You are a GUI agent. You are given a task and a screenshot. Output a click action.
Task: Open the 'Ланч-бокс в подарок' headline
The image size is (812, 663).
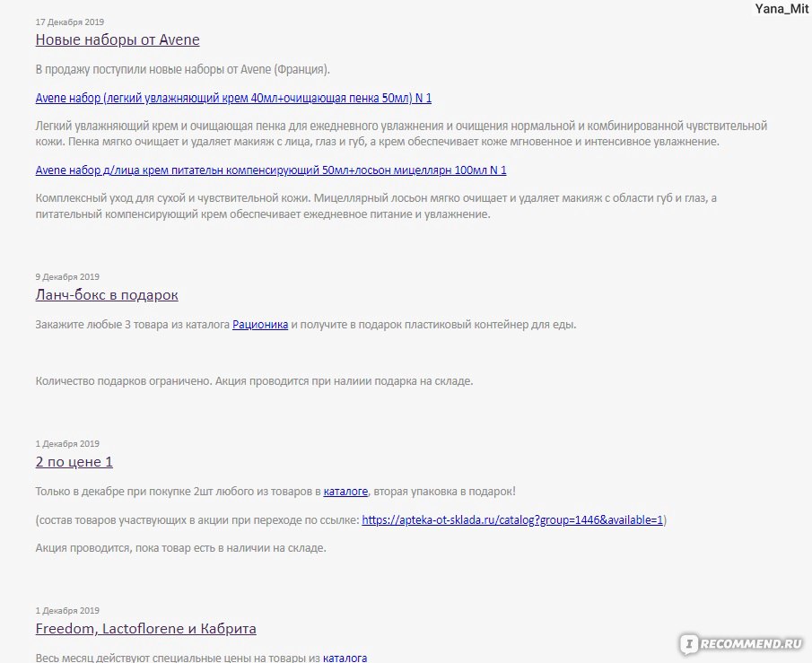point(107,295)
